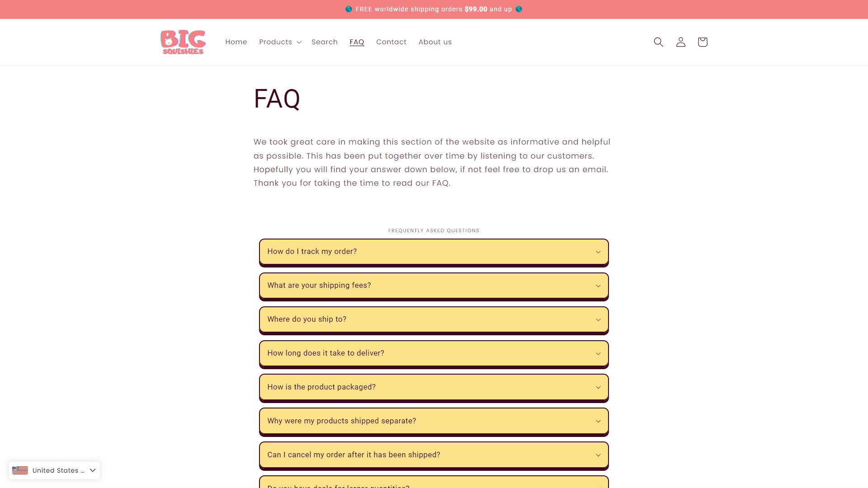Click the US flag in country selector

click(x=20, y=470)
